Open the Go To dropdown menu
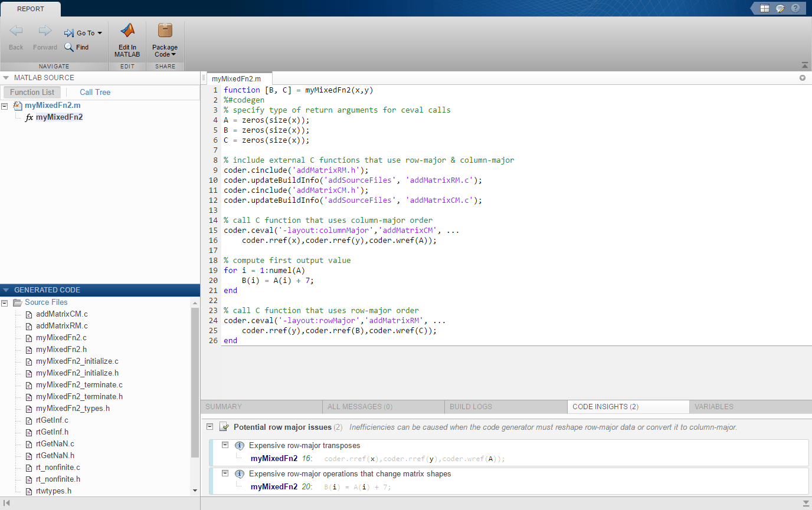 83,33
